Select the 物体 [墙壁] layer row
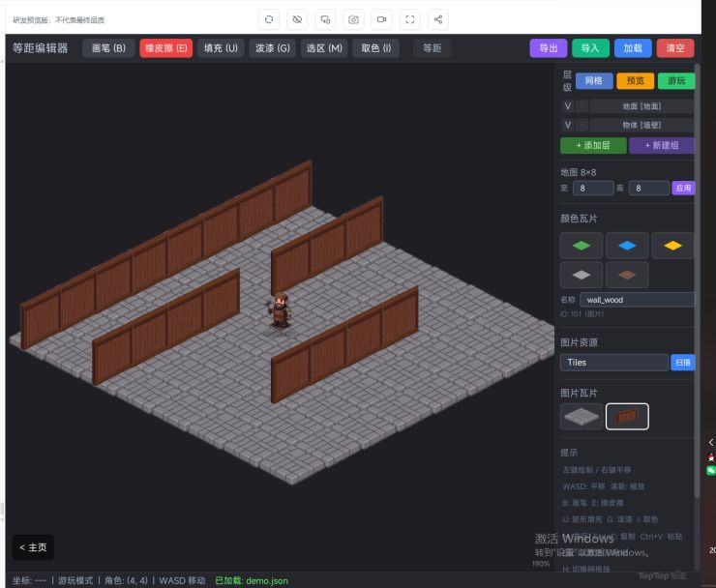The height and width of the screenshot is (588, 716). pos(641,125)
